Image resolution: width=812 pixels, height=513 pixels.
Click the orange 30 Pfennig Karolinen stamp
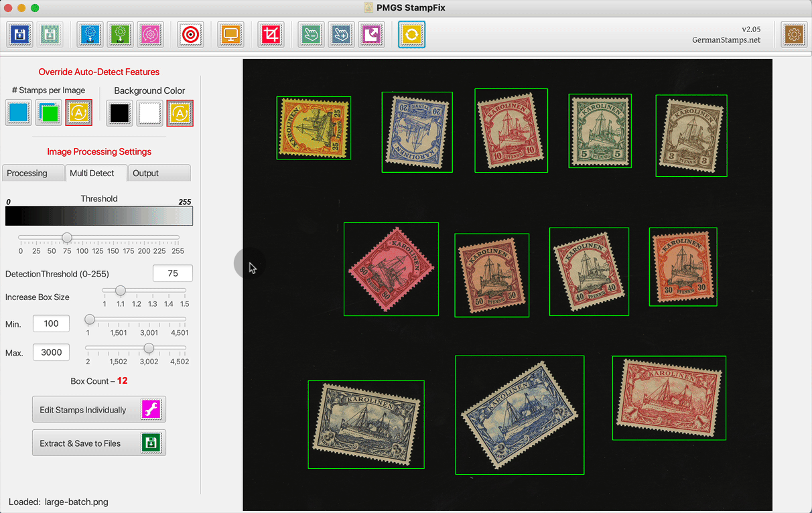coord(683,267)
